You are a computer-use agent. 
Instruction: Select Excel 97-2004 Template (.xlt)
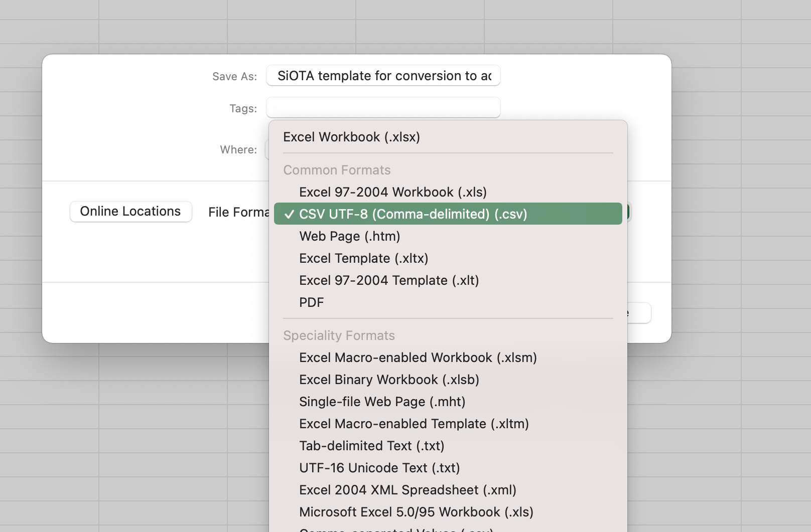pos(388,280)
